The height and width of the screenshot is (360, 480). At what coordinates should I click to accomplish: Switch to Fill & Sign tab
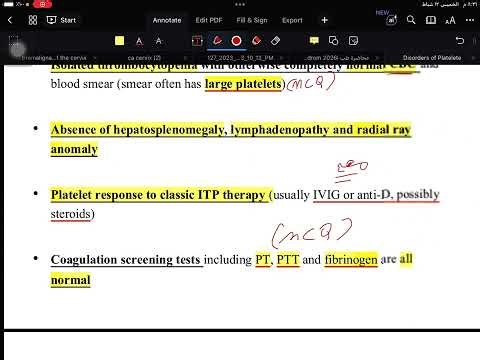(252, 20)
